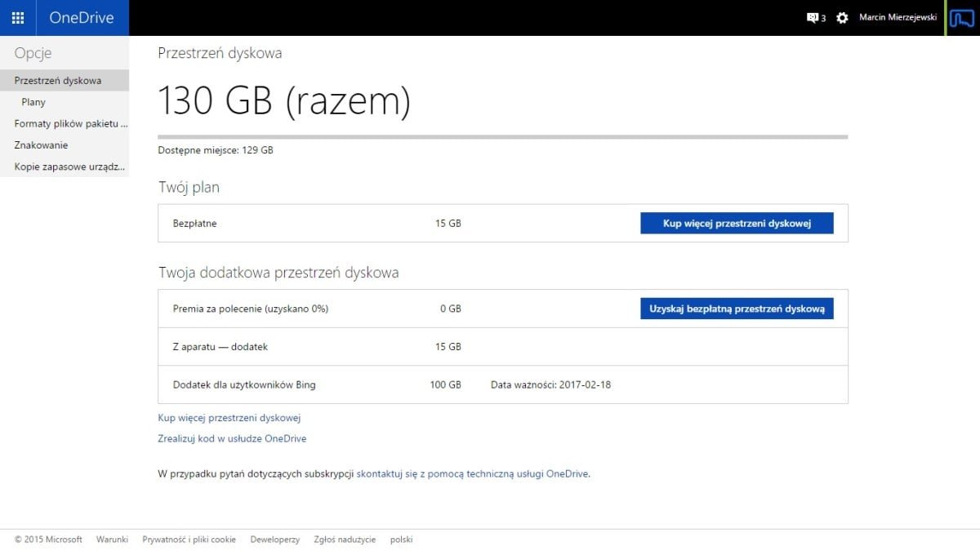The height and width of the screenshot is (551, 980).
Task: Open Zrealizuj kod w usłudze OneDrive link
Action: click(x=232, y=438)
